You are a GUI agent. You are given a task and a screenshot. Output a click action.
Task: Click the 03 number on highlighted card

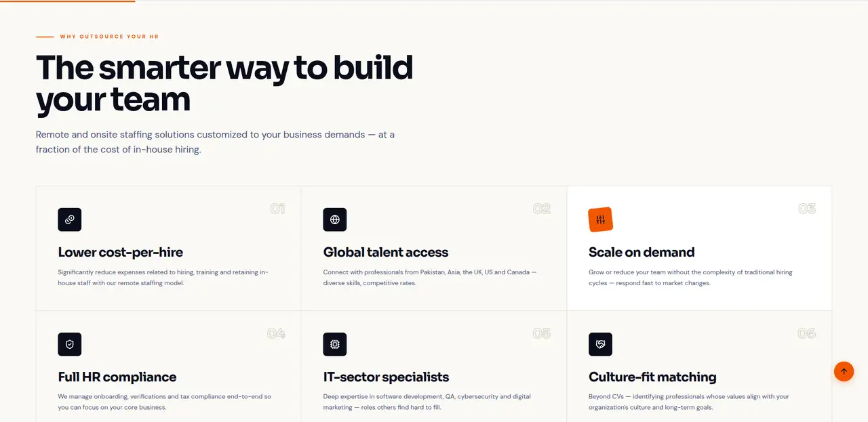(807, 209)
